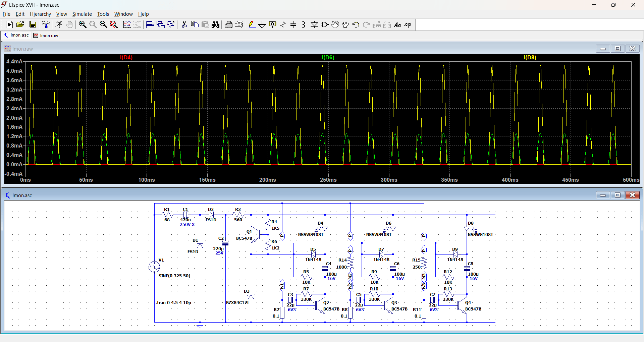Maximize the Imon.raw plot window
Viewport: 644px width, 342px height.
pos(618,49)
